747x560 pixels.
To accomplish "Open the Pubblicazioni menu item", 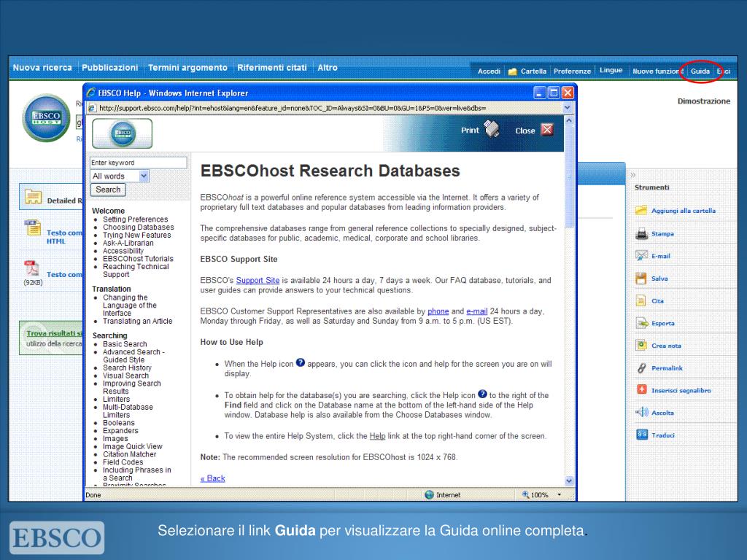I will click(x=110, y=68).
